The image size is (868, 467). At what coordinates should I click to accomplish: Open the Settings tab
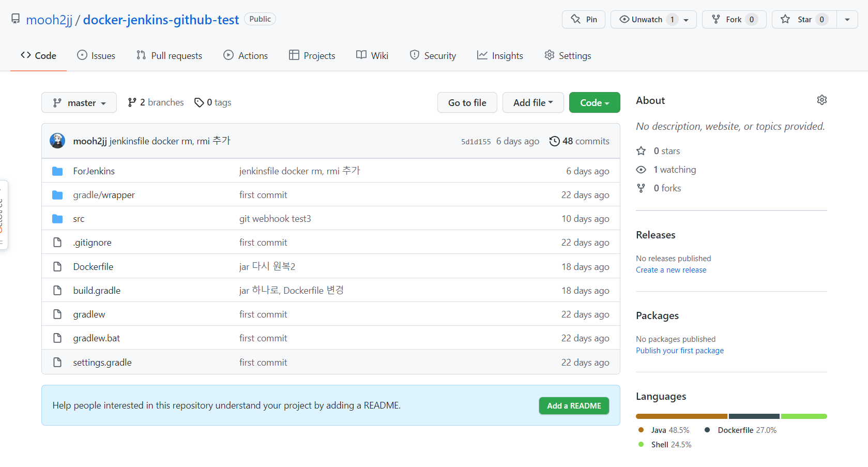pos(568,55)
